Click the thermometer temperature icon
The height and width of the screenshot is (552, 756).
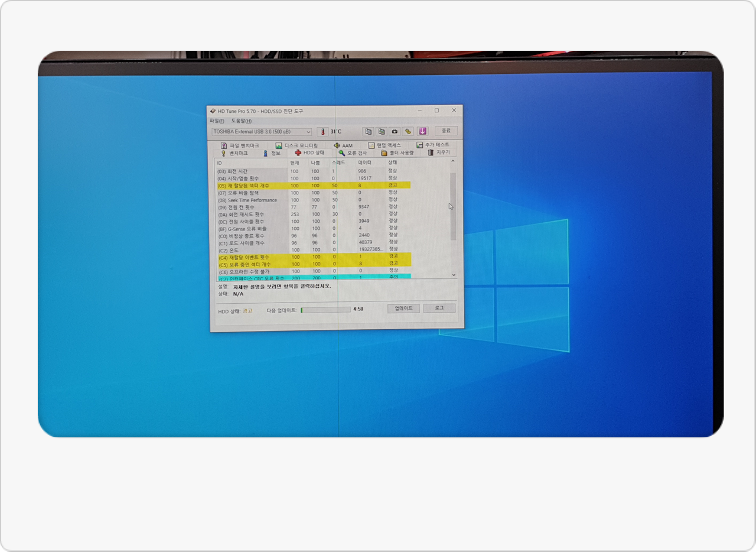coord(322,132)
